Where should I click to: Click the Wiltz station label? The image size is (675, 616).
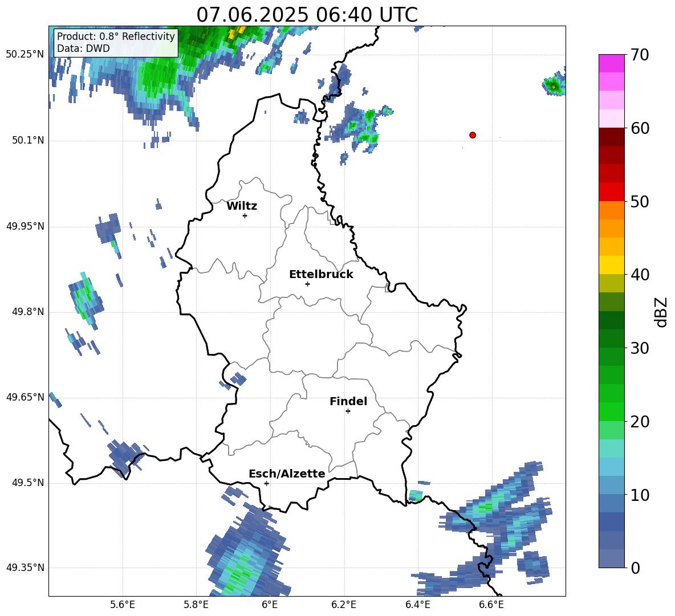(x=242, y=206)
